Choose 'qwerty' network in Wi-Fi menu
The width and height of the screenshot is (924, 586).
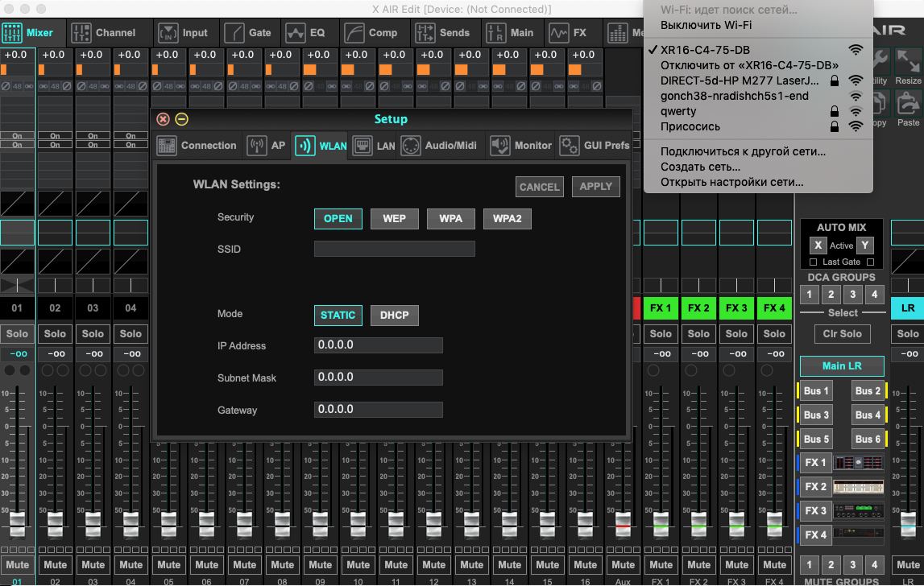[x=678, y=111]
